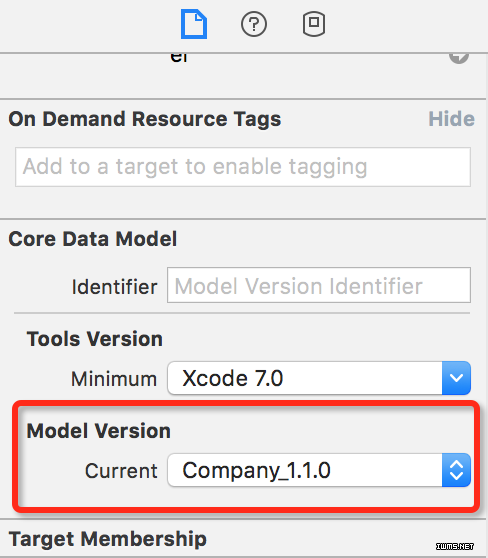Click the blue arrow on the Xcode 7.0 popup
488x558 pixels.
(456, 378)
